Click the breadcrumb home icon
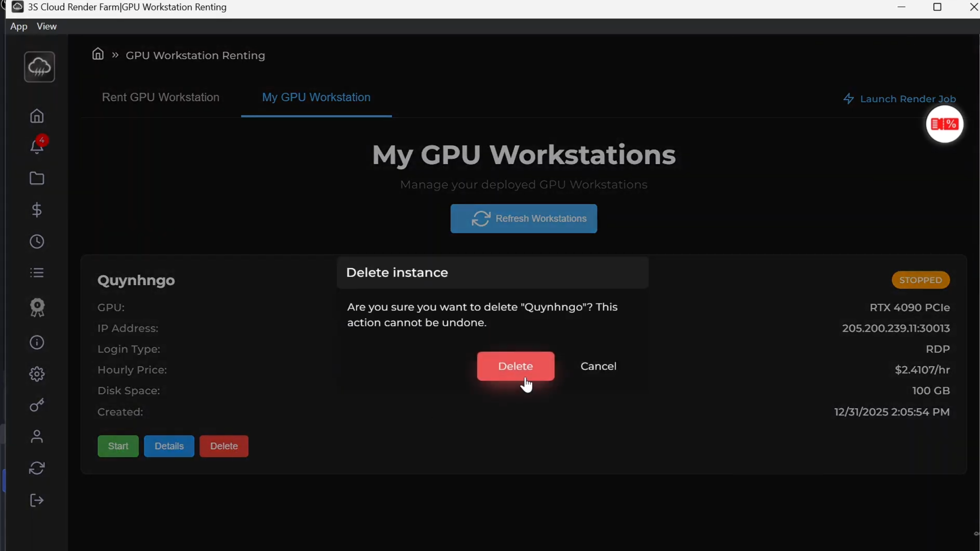The height and width of the screenshot is (551, 980). click(98, 54)
